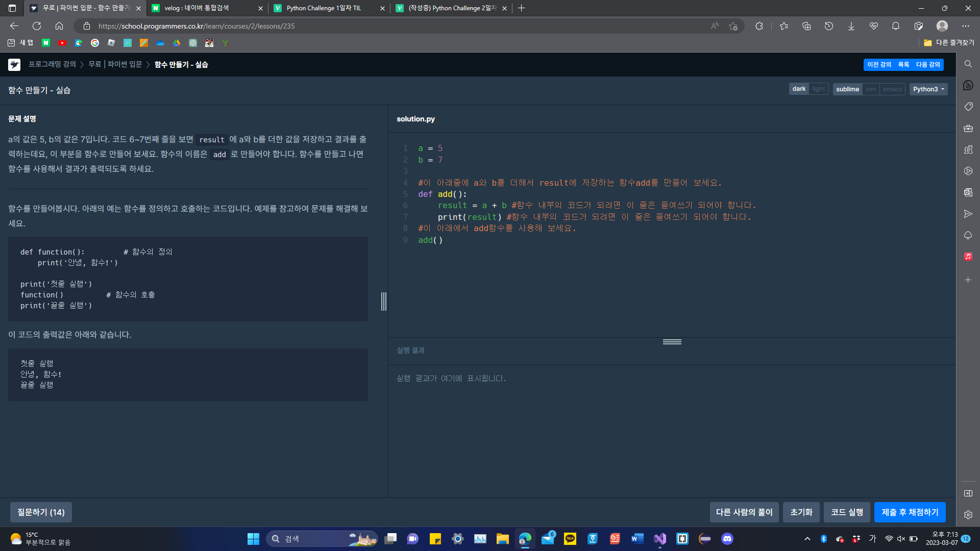Click the browser refresh icon
This screenshot has width=980, height=551.
[37, 26]
